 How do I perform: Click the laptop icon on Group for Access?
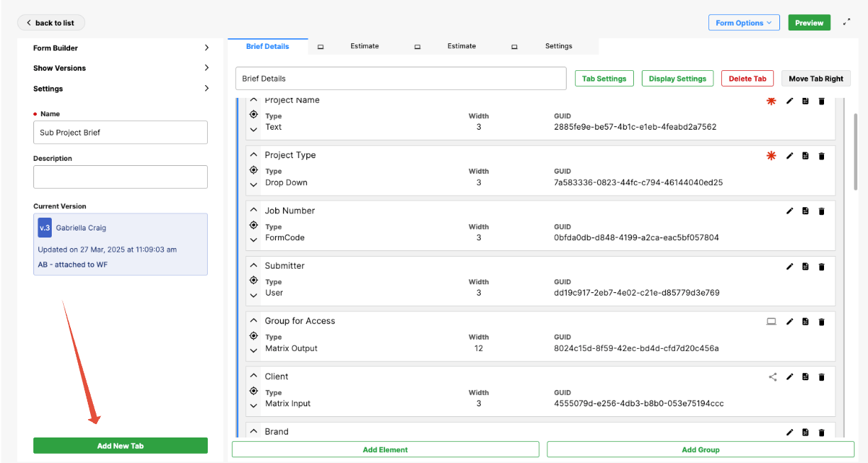tap(772, 322)
